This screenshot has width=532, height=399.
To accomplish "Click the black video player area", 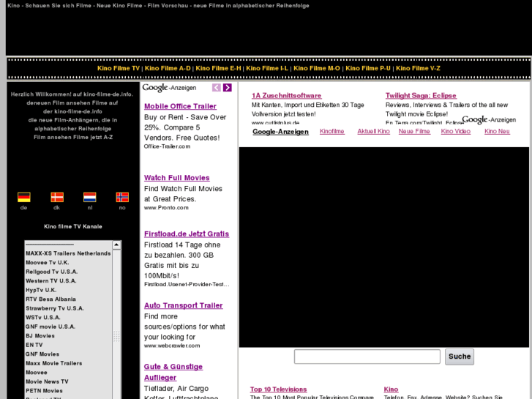I will [x=384, y=247].
